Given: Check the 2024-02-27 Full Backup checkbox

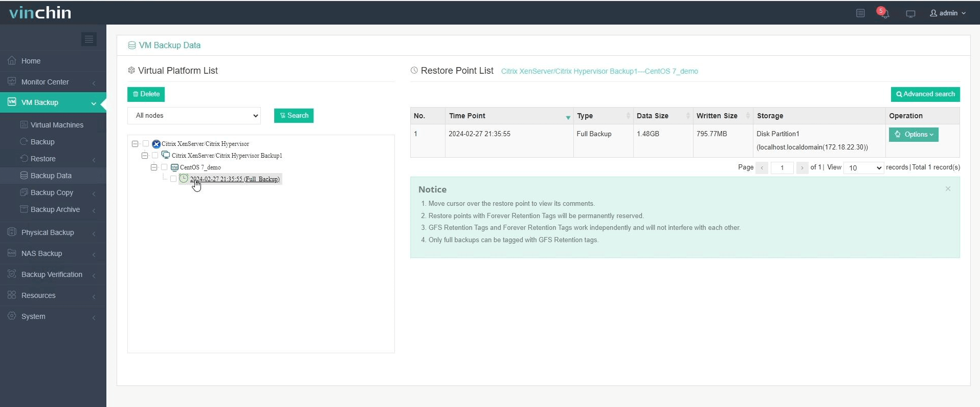Looking at the screenshot, I should point(173,179).
